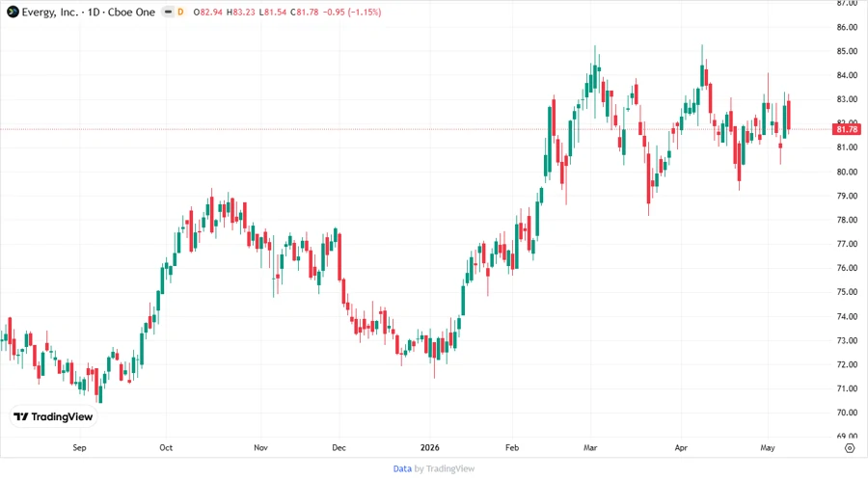Click the high value H83.23
868x480 pixels.
pyautogui.click(x=241, y=12)
